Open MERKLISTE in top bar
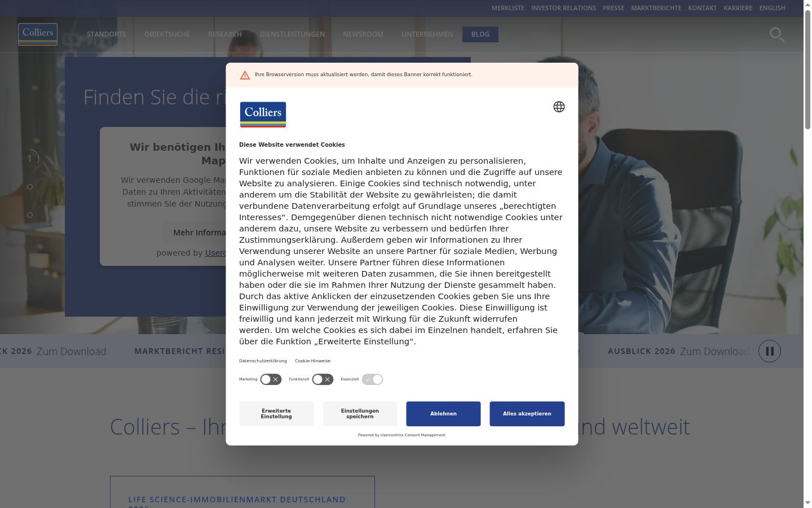Image resolution: width=812 pixels, height=508 pixels. (508, 8)
